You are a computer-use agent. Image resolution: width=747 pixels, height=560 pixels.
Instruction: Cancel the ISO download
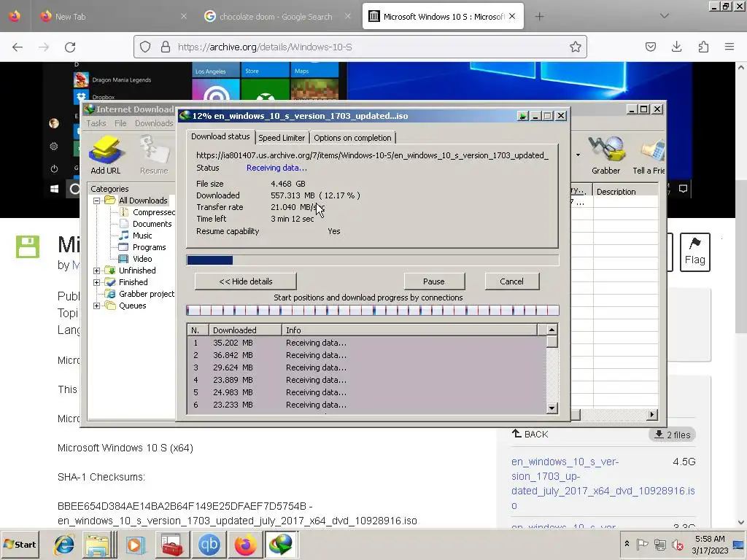click(x=511, y=281)
